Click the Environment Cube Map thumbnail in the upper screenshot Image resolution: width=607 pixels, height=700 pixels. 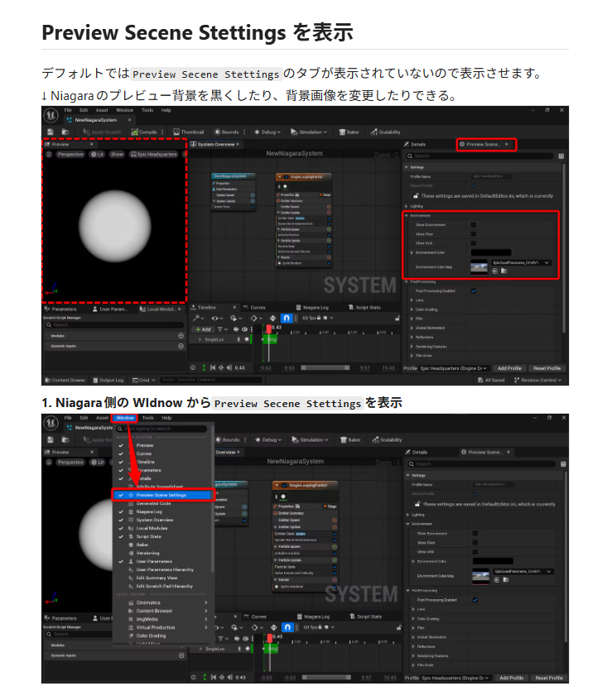click(479, 267)
